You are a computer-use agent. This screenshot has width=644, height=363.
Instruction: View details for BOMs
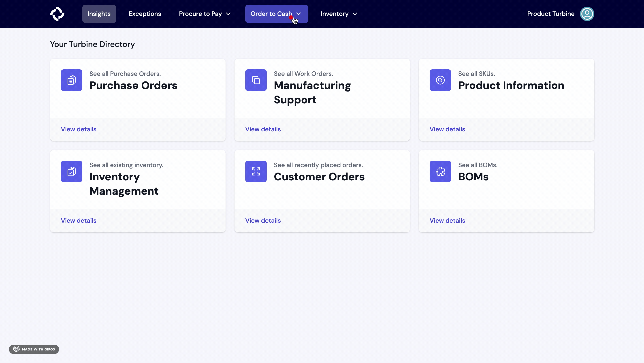click(x=447, y=220)
